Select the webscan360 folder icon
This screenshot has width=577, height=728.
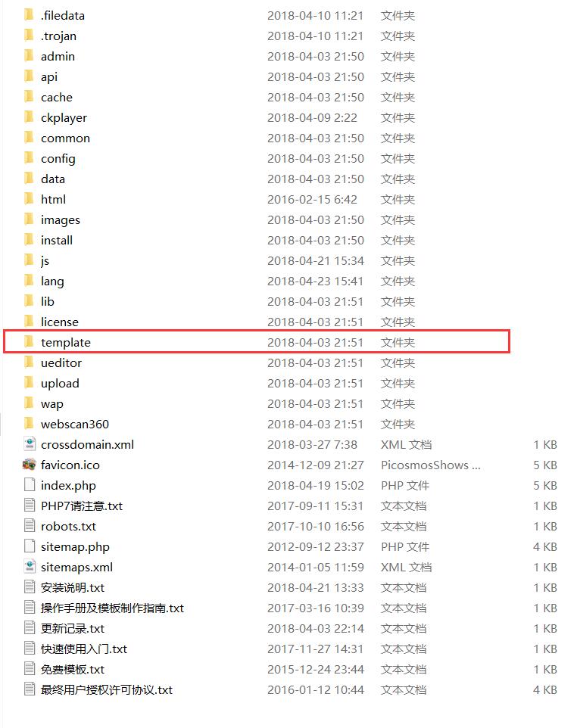click(x=29, y=424)
